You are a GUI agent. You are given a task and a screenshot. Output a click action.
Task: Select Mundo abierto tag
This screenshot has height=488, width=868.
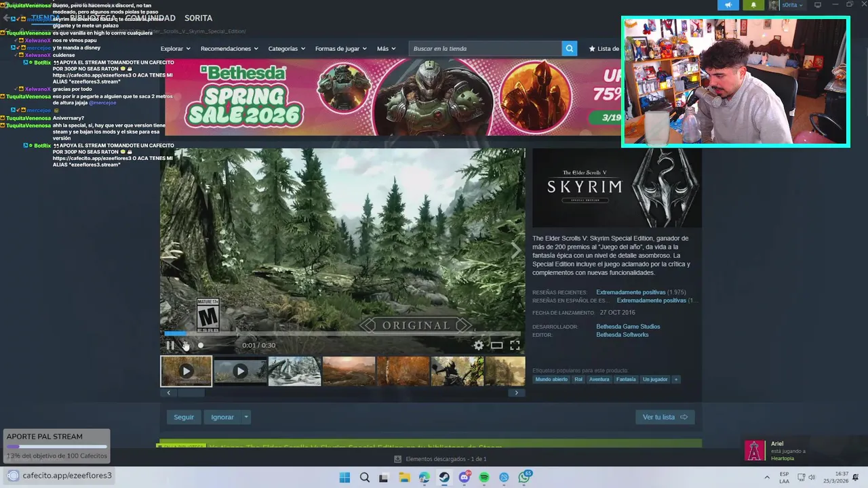coord(551,380)
